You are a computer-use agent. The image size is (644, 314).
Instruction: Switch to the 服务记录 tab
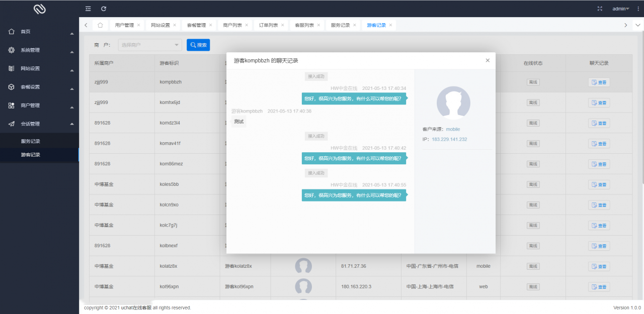click(x=340, y=25)
